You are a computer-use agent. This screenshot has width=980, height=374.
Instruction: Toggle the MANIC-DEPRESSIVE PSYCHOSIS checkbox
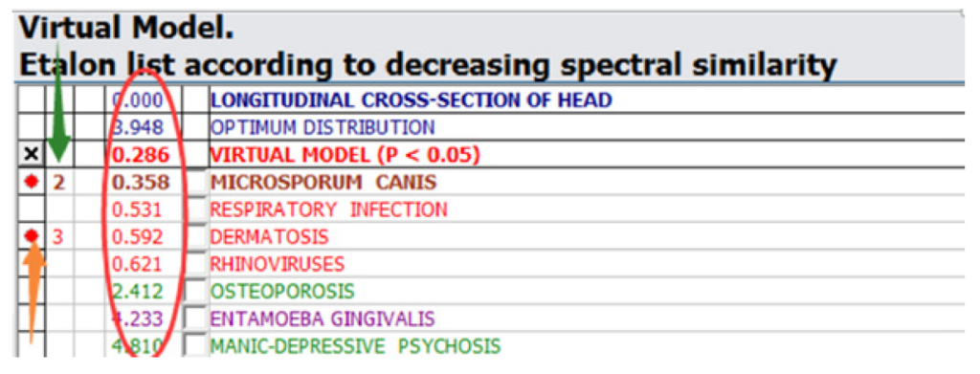click(198, 344)
